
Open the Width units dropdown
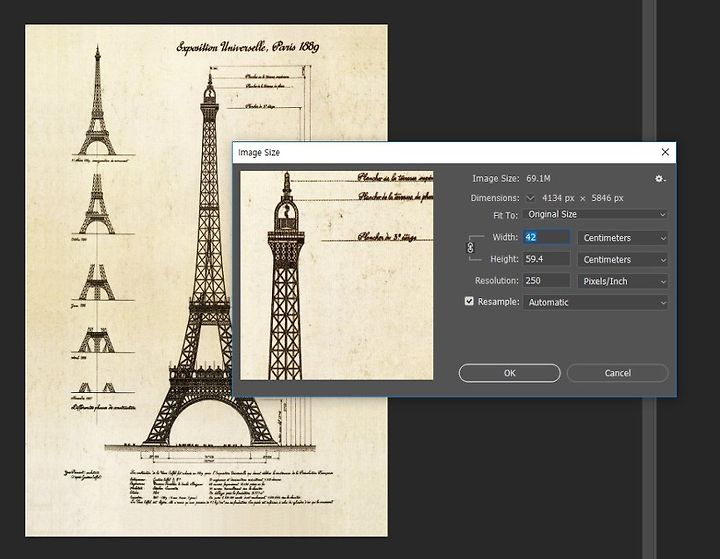623,238
